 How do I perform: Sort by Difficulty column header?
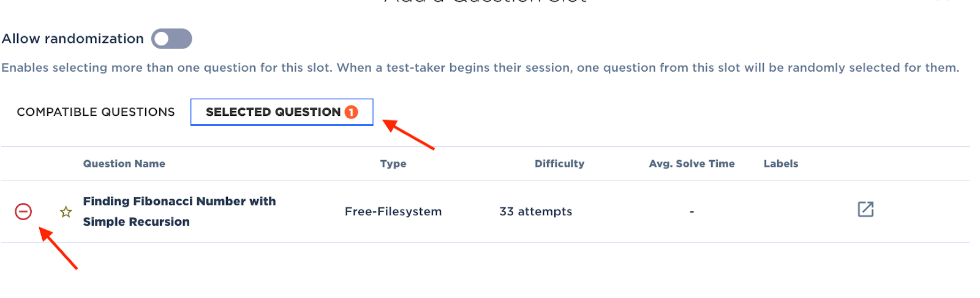click(559, 164)
